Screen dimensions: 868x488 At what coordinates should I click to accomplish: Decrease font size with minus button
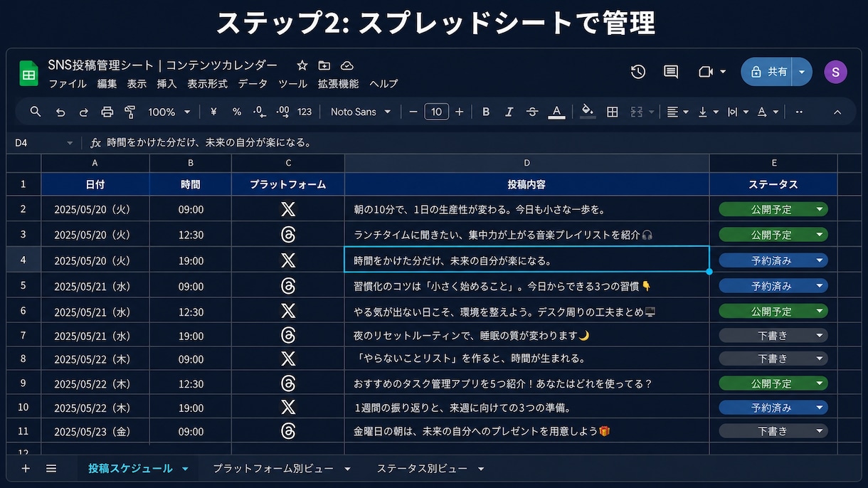(x=413, y=112)
